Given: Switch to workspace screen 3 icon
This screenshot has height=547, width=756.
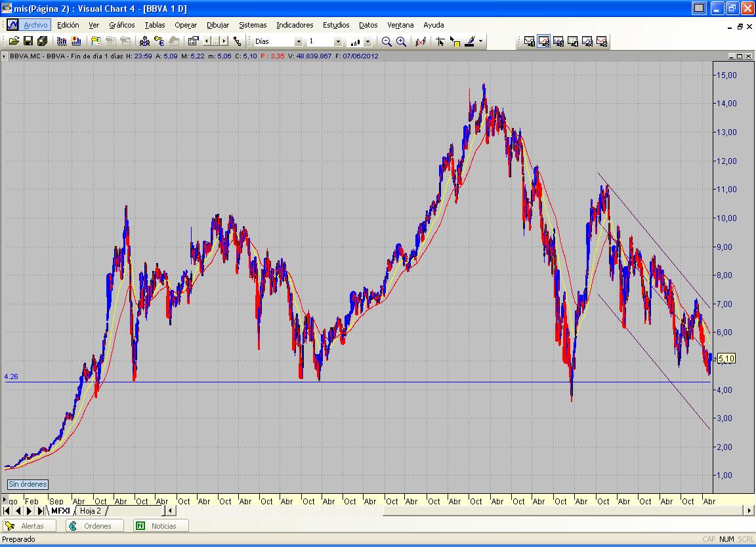Looking at the screenshot, I should point(558,41).
